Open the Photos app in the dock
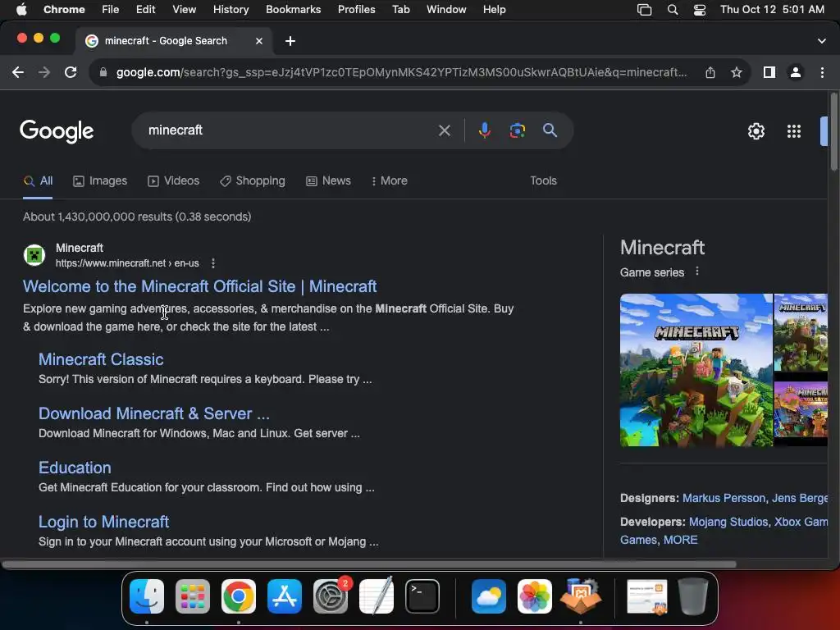Viewport: 840px width, 630px height. (x=535, y=596)
